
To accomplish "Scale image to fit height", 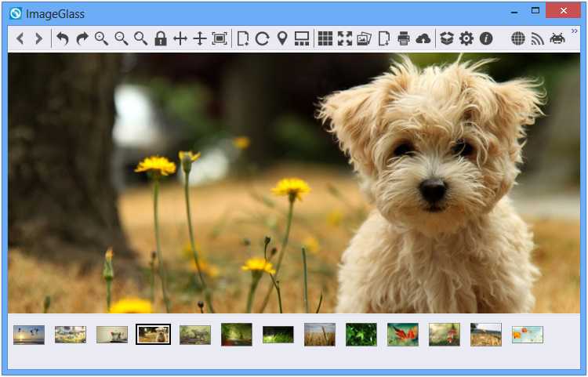I will [200, 38].
